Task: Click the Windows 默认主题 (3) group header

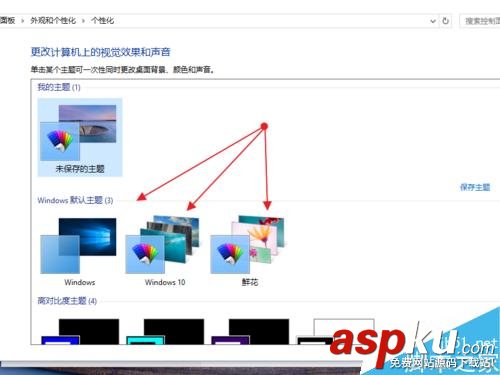Action: tap(75, 200)
